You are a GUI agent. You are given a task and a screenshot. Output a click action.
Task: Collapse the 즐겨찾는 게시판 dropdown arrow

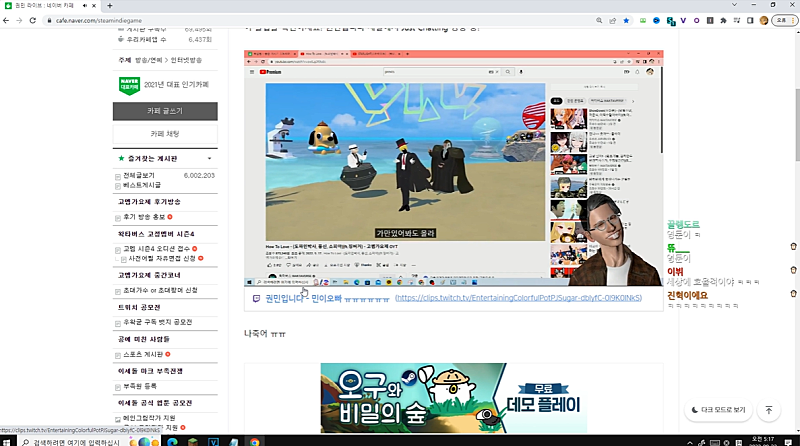[x=209, y=159]
